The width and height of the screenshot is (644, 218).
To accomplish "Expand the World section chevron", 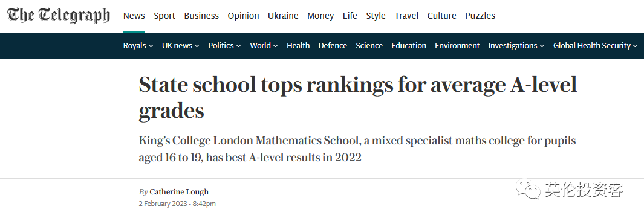I will click(x=275, y=46).
